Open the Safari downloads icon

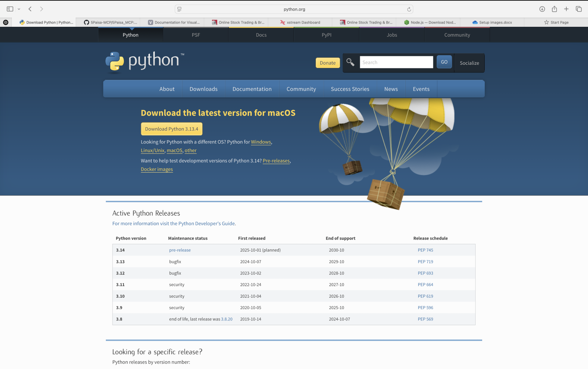tap(542, 9)
